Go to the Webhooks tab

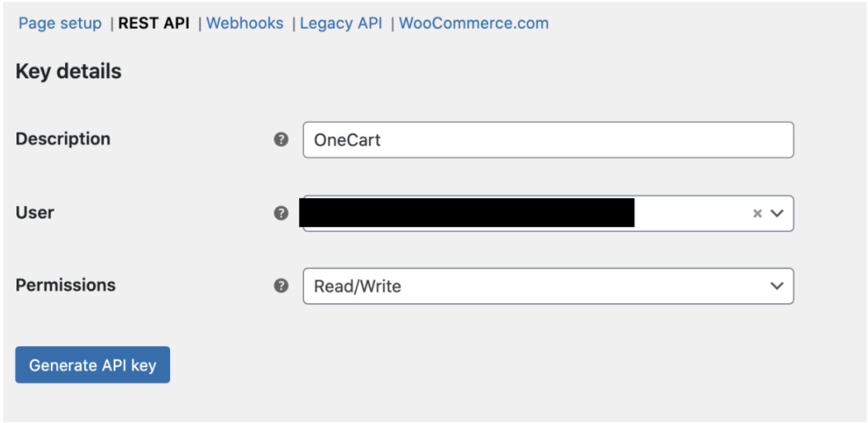tap(244, 23)
